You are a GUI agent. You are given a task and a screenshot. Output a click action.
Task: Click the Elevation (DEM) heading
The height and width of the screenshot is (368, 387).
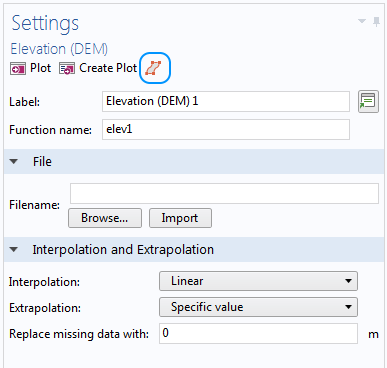[59, 49]
